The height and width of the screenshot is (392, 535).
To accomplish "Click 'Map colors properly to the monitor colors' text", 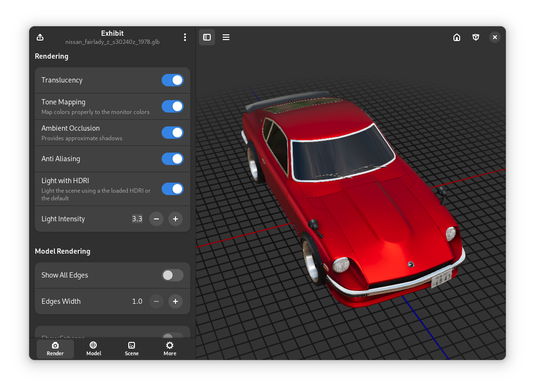I will pyautogui.click(x=95, y=112).
